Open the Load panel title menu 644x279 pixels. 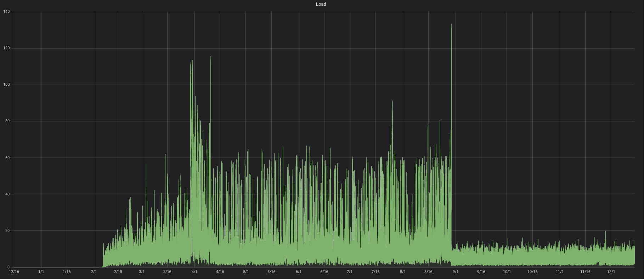(321, 4)
